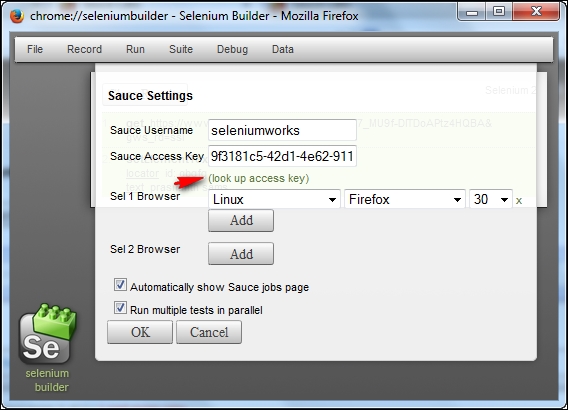
Task: Open the File menu
Action: point(35,49)
